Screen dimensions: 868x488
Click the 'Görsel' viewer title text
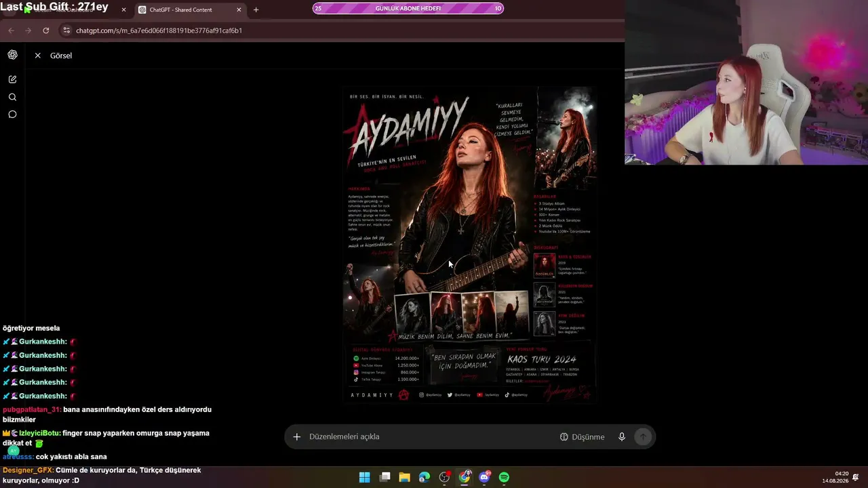pos(61,56)
